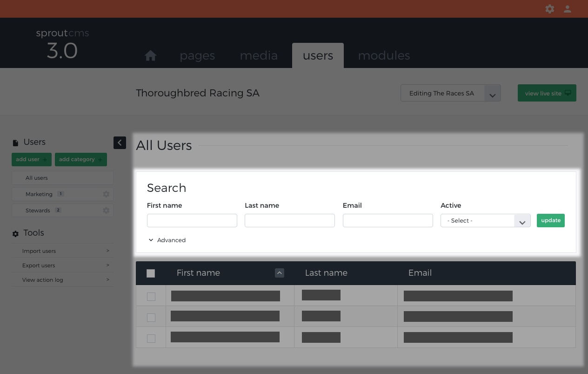This screenshot has height=374, width=588.
Task: Go to the home icon tab
Action: point(150,56)
